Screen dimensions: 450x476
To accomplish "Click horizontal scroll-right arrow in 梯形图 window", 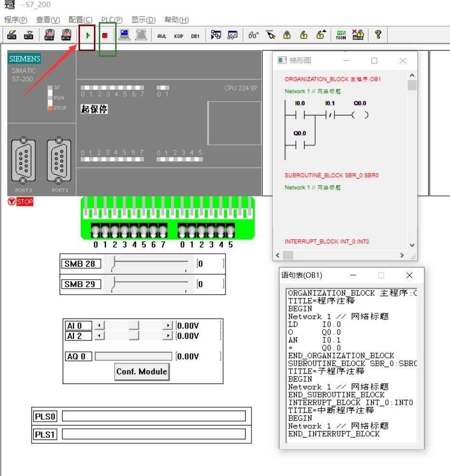I will [402, 255].
